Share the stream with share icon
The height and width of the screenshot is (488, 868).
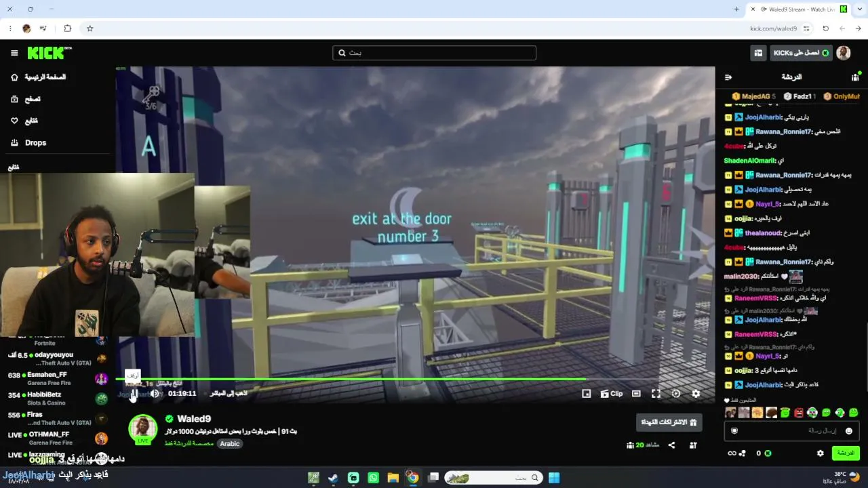pos(671,445)
